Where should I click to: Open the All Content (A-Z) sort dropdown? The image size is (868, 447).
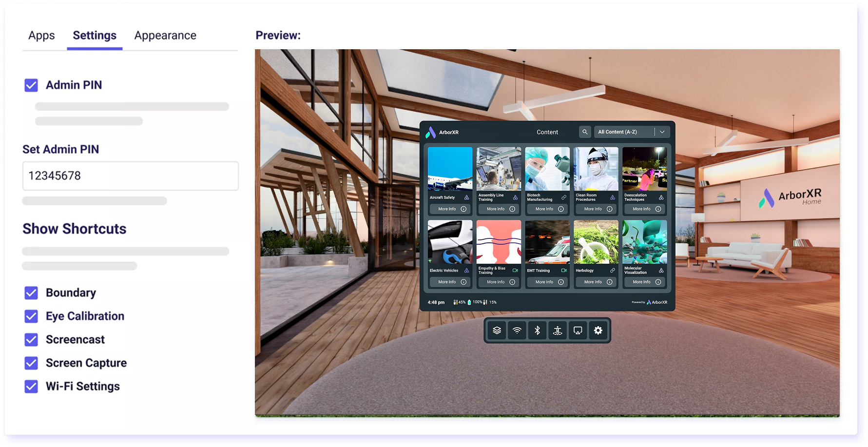(x=632, y=132)
